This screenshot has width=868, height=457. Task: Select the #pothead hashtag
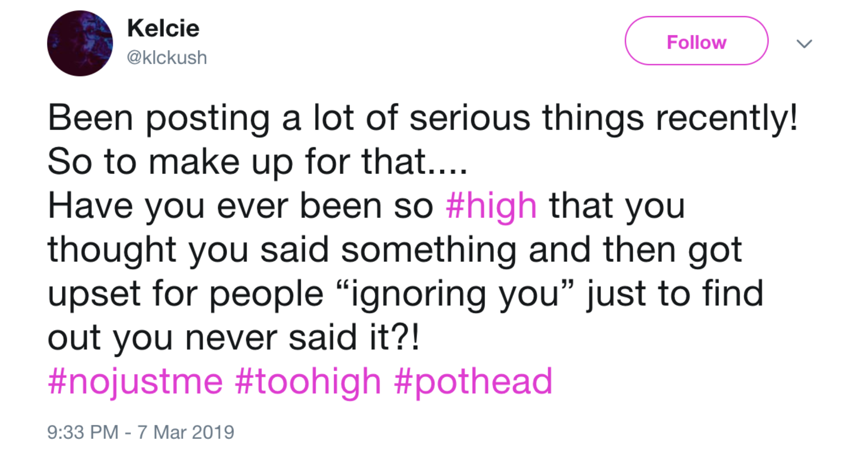coord(473,382)
